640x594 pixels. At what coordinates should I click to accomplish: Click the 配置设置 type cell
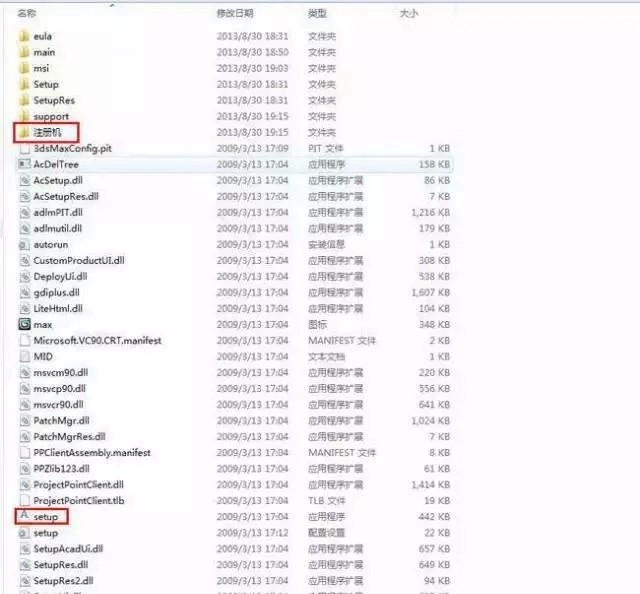327,533
